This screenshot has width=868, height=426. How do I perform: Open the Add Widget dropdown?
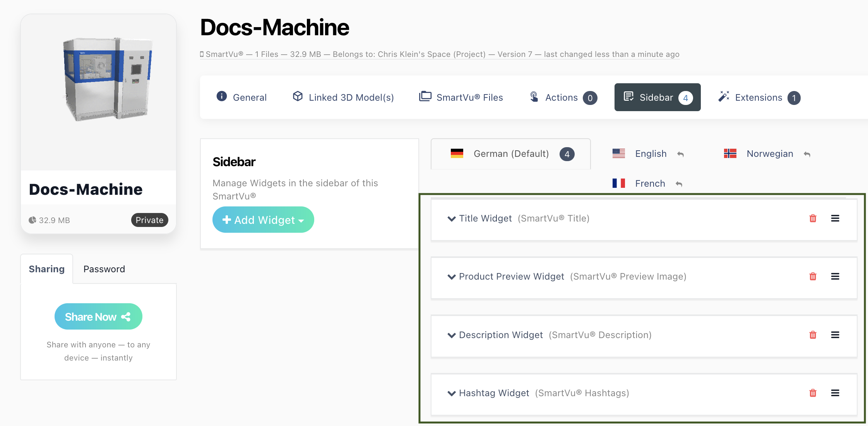(x=263, y=220)
